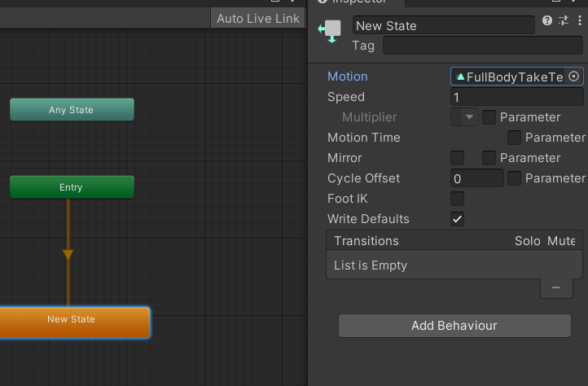The image size is (588, 386).
Task: Open the Inspector three-dot context menu
Action: click(579, 20)
